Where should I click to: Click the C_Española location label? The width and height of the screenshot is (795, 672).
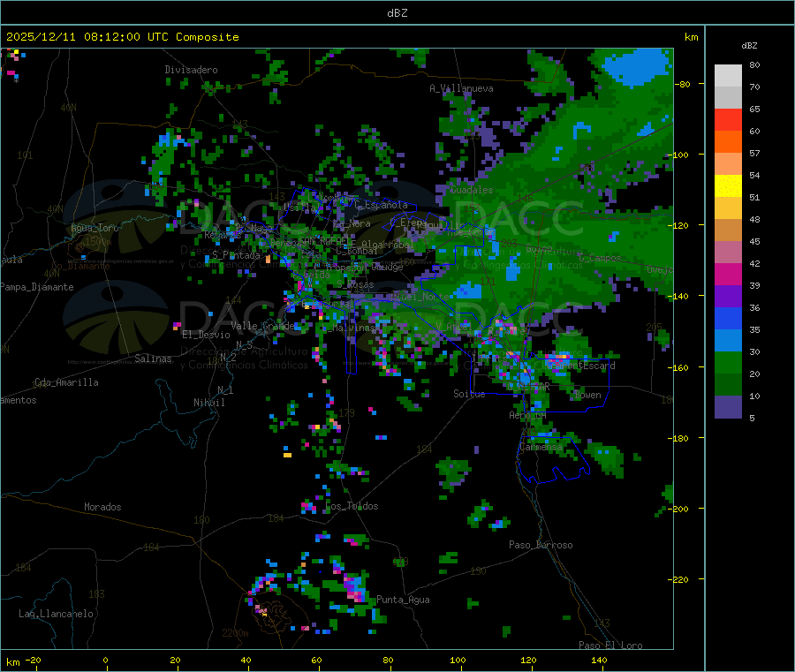382,205
